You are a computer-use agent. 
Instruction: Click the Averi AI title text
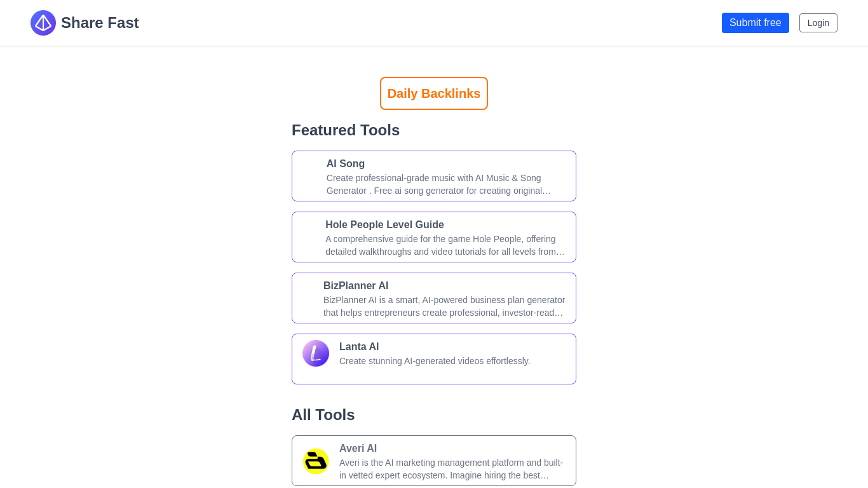(358, 449)
